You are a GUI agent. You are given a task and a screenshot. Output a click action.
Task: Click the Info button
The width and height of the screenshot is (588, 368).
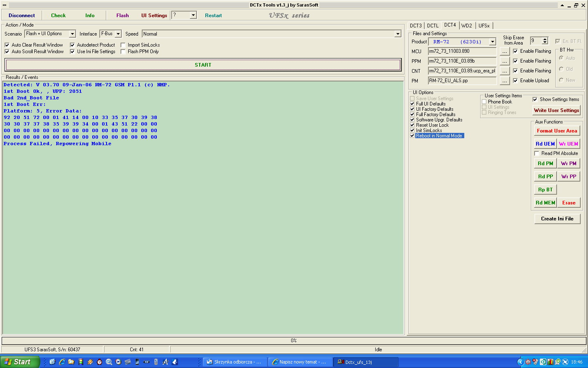[x=90, y=16]
